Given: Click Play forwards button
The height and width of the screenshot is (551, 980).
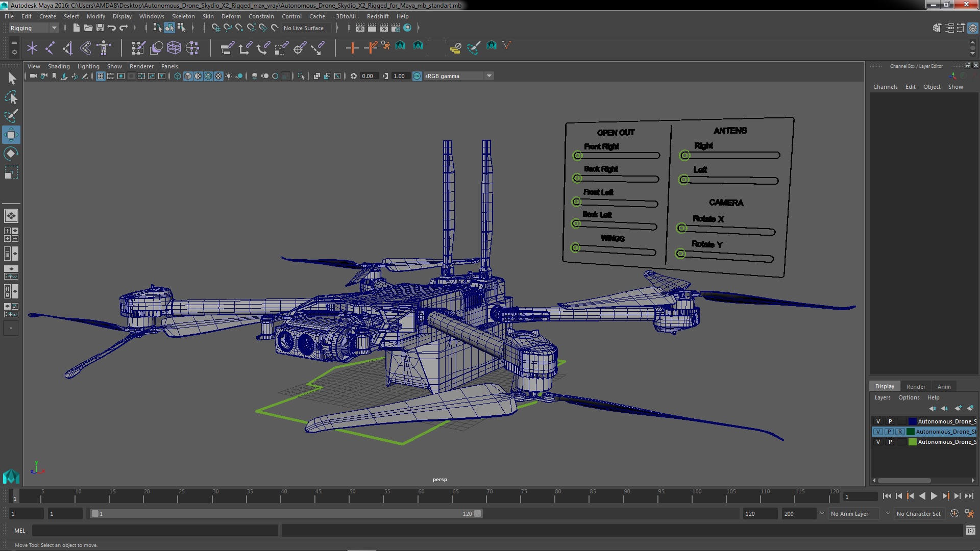Looking at the screenshot, I should click(x=934, y=496).
